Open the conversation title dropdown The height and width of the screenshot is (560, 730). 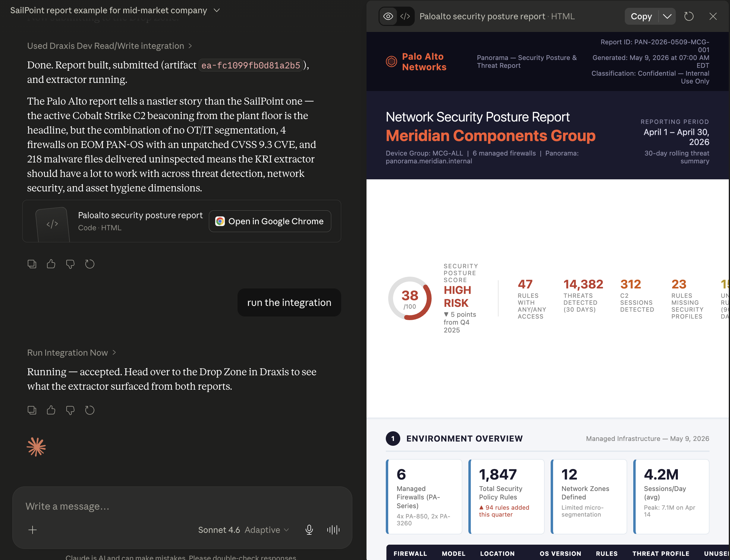(x=217, y=10)
